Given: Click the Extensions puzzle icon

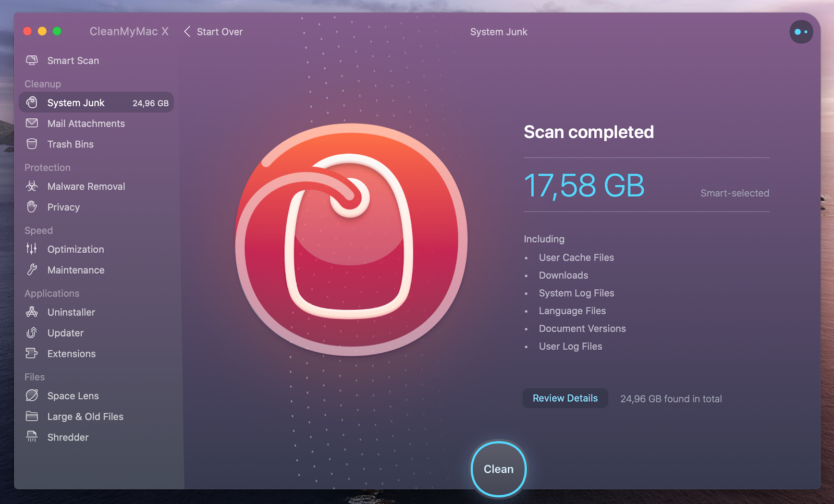Looking at the screenshot, I should pyautogui.click(x=32, y=353).
